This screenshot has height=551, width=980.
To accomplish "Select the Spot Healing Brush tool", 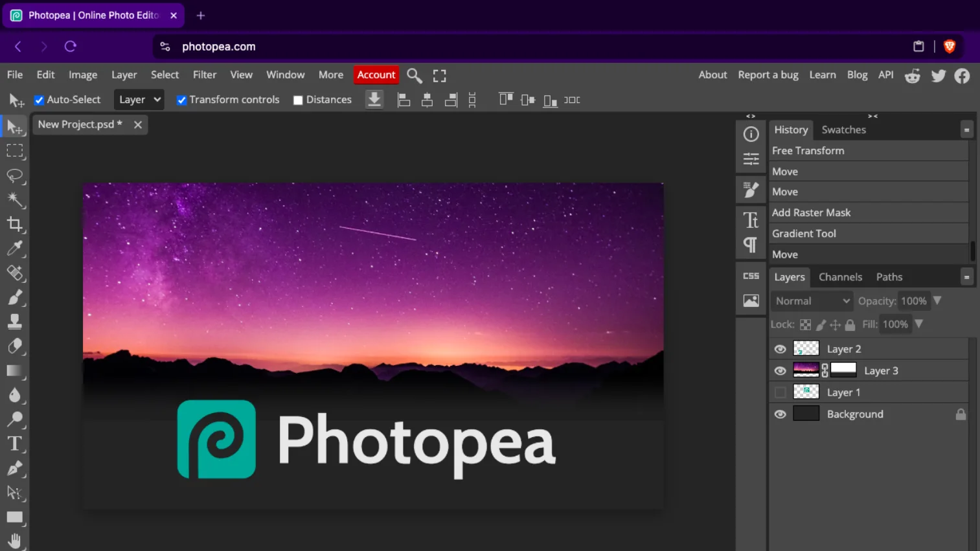I will tap(15, 273).
